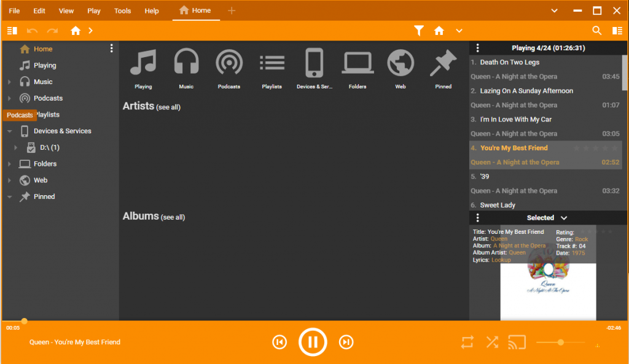Open the Help menu
Viewport: 629px width, 364px height.
click(x=152, y=11)
